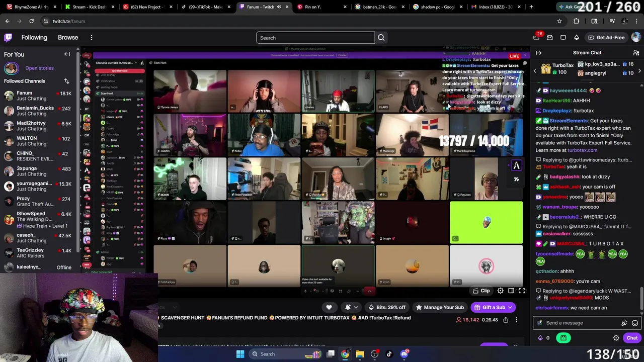Image resolution: width=644 pixels, height=362 pixels.
Task: Show previous gift leaderboard entries
Action: click(535, 71)
